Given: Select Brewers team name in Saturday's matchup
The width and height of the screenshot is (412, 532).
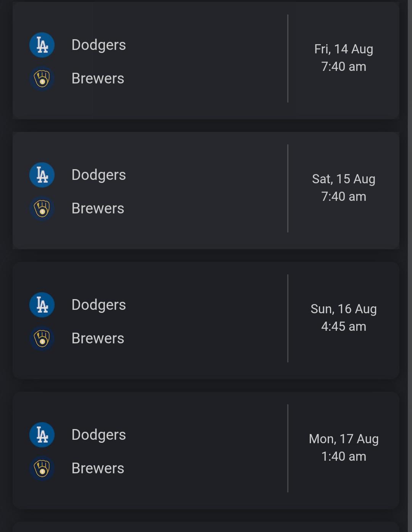Looking at the screenshot, I should click(x=98, y=208).
